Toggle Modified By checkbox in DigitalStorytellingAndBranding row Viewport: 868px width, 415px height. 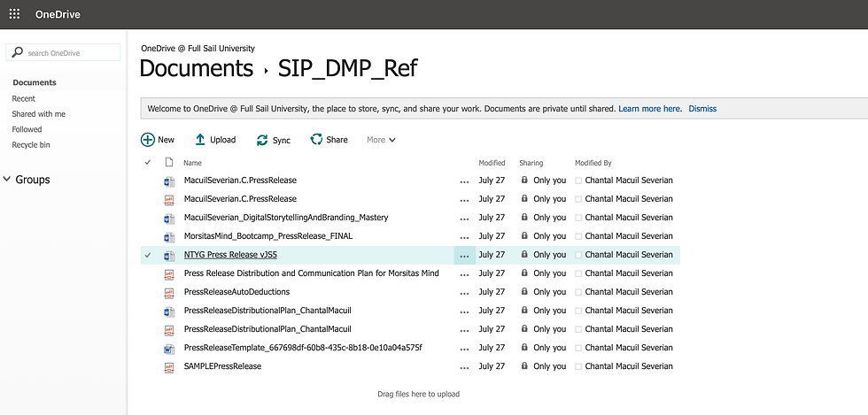click(578, 218)
